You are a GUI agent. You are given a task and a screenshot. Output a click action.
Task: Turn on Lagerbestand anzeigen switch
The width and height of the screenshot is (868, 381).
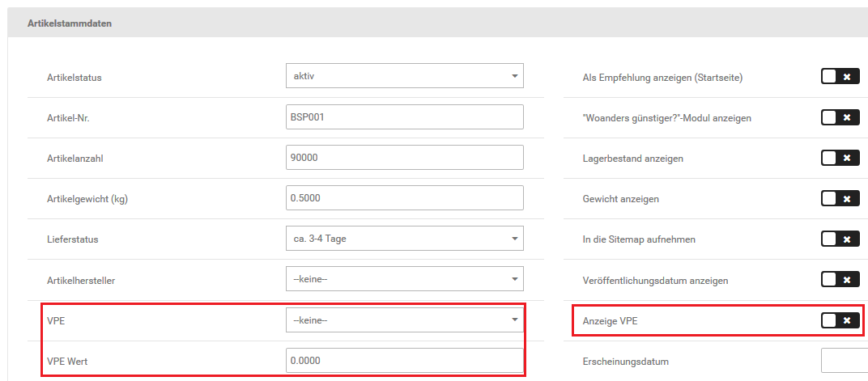tap(840, 158)
